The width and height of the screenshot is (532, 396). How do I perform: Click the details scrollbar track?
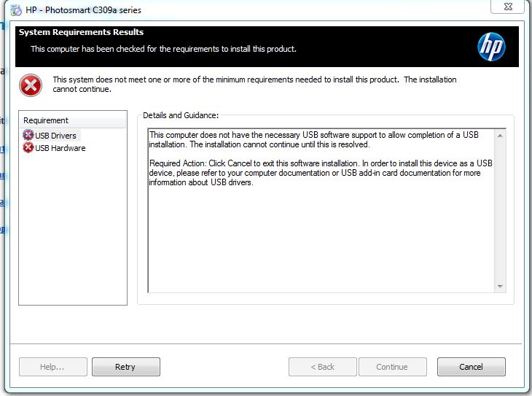[500, 211]
